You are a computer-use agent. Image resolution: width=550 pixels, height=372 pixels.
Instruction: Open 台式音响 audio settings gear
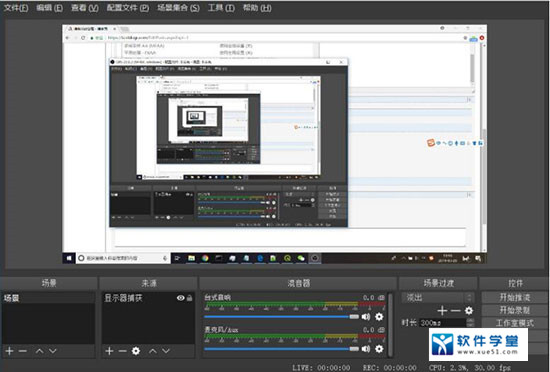(x=379, y=317)
